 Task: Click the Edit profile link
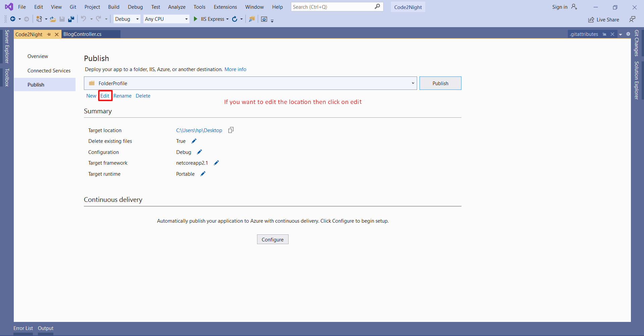[x=105, y=96]
